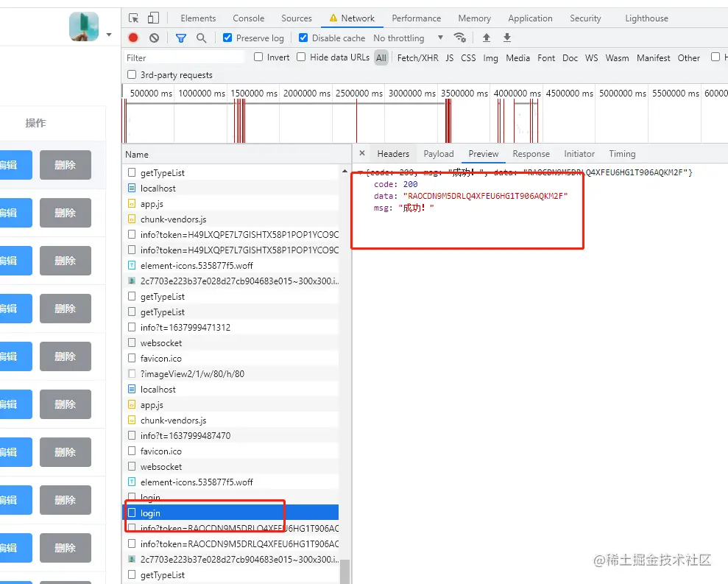The height and width of the screenshot is (584, 728).
Task: Open the Initiator tab of request
Action: 579,154
